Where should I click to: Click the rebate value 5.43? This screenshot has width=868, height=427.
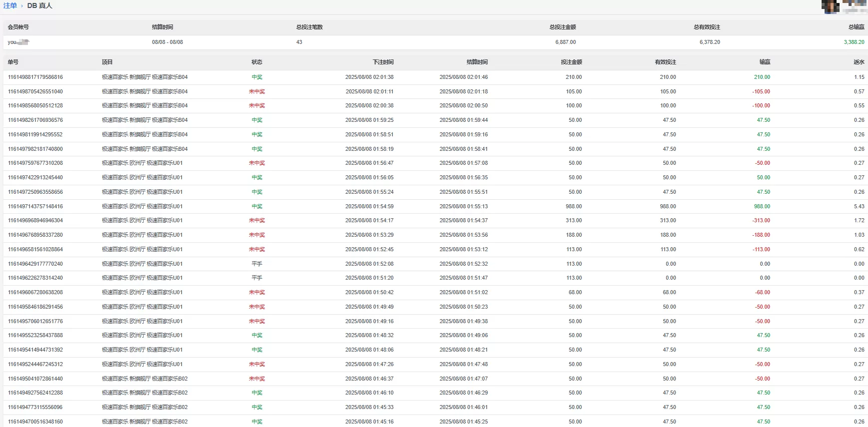click(x=859, y=206)
